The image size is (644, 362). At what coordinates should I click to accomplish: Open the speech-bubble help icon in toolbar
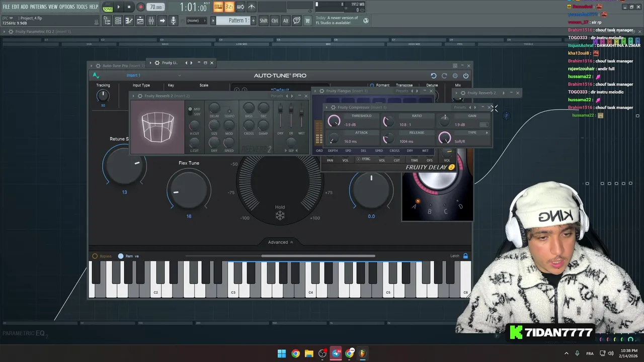[297, 21]
